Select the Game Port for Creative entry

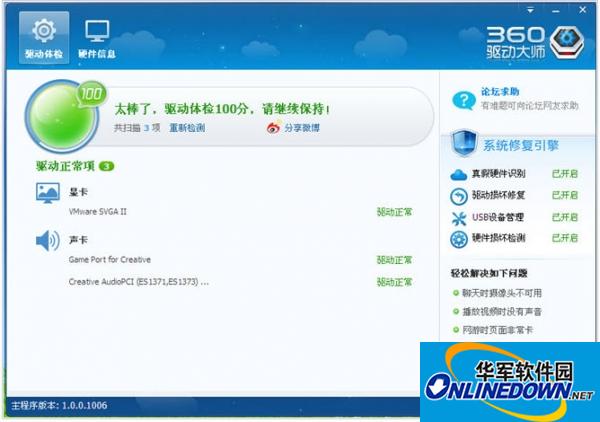pyautogui.click(x=109, y=259)
